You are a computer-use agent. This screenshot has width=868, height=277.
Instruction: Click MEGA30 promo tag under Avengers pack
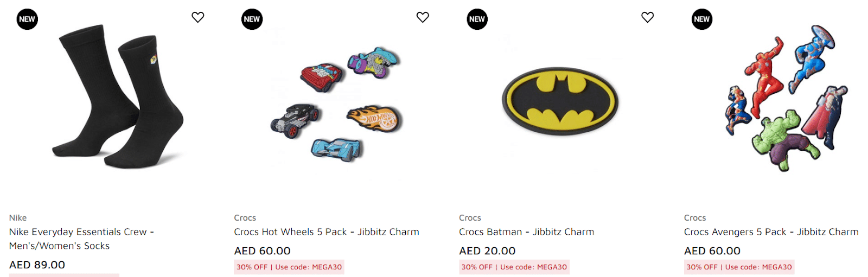[739, 267]
